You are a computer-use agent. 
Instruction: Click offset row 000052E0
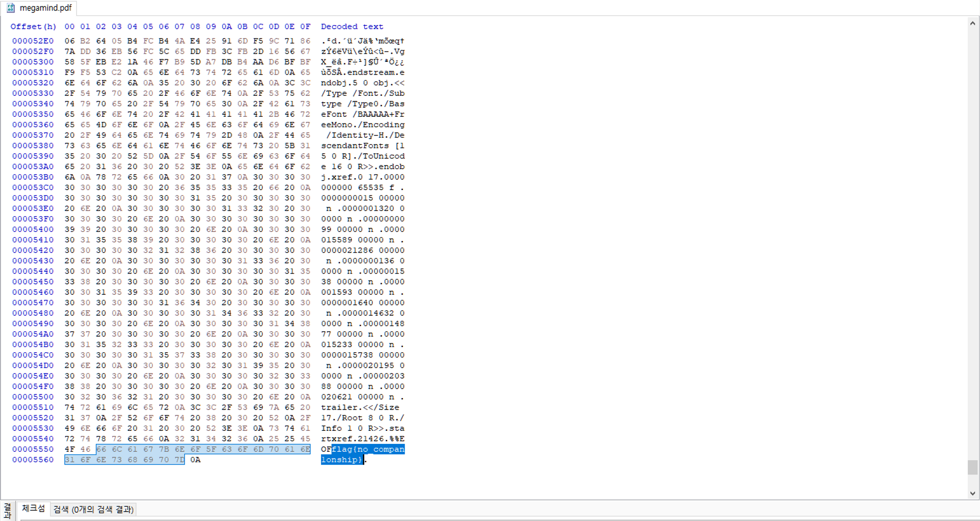33,41
